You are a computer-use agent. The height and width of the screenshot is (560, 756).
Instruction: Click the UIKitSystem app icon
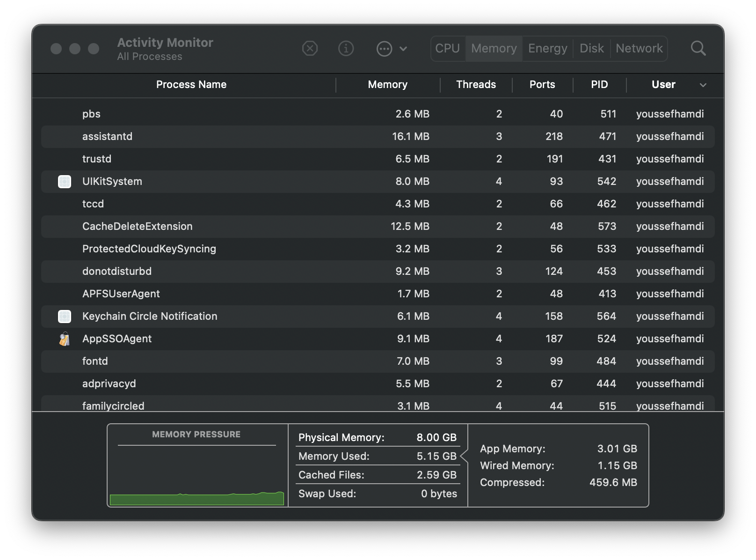pos(65,182)
